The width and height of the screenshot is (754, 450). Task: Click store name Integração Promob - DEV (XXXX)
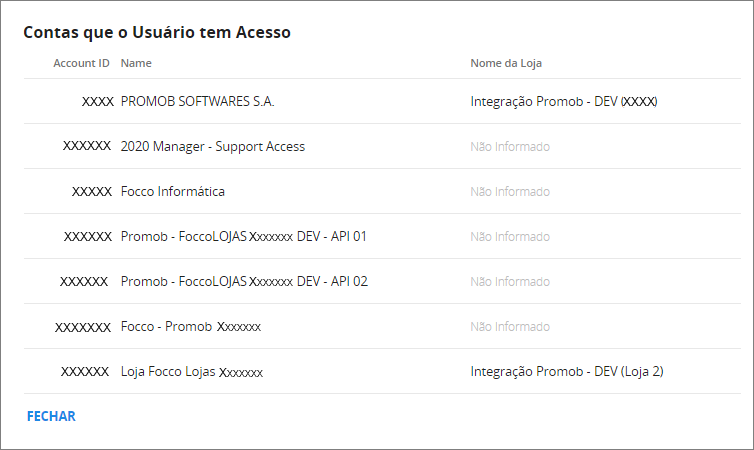[x=564, y=101]
